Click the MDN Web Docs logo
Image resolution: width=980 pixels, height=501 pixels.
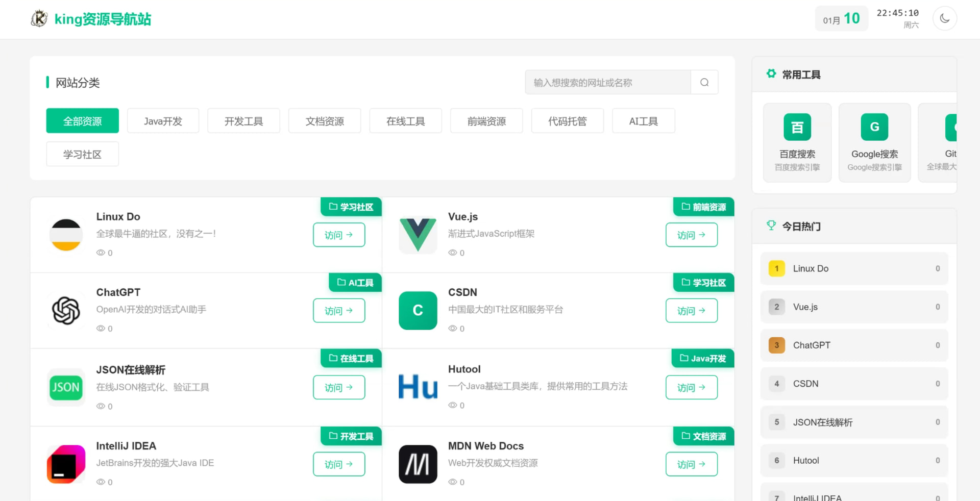pos(418,464)
